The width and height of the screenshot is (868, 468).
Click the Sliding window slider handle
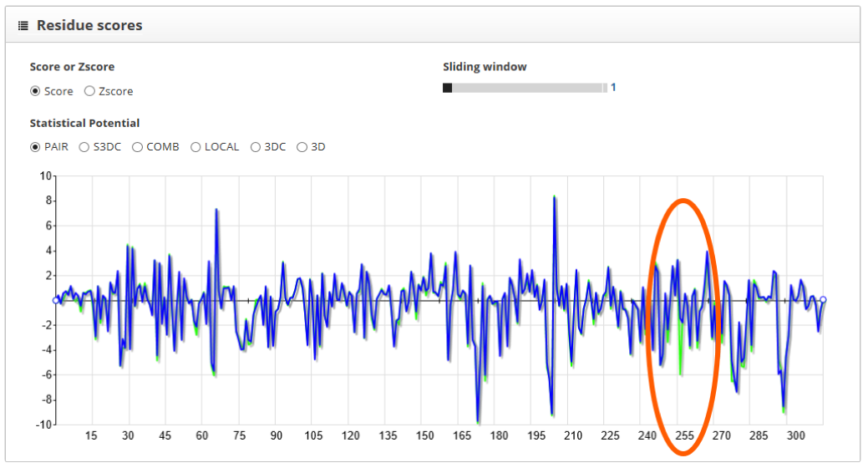[x=447, y=88]
